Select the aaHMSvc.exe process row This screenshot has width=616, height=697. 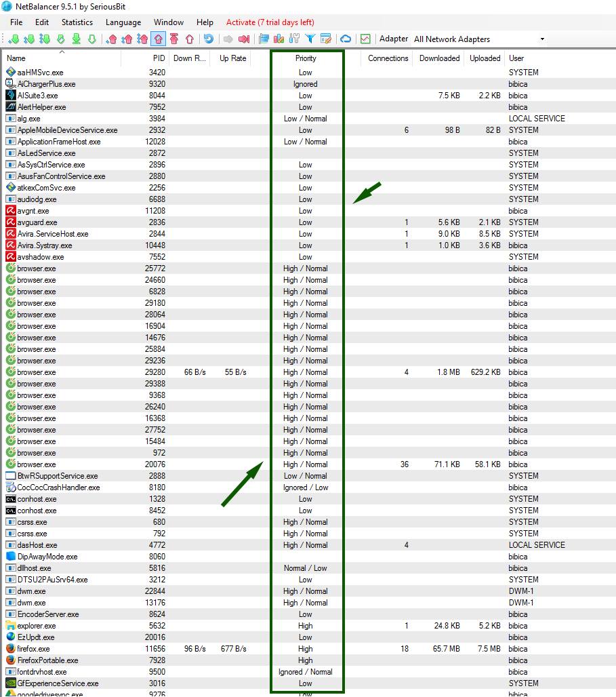[x=308, y=73]
